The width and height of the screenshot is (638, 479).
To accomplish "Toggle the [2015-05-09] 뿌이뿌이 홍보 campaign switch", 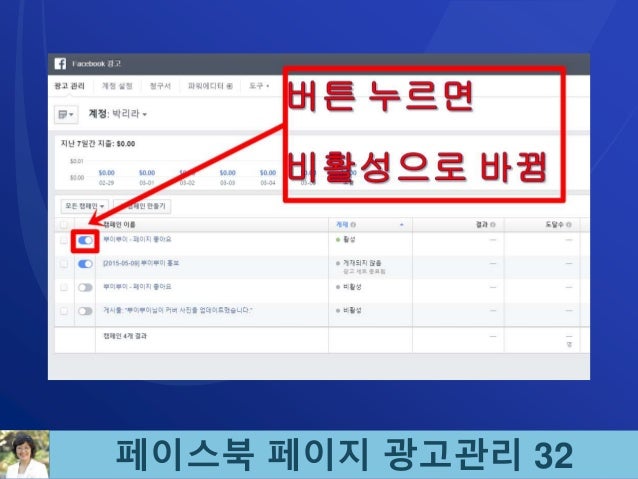I will tap(85, 264).
